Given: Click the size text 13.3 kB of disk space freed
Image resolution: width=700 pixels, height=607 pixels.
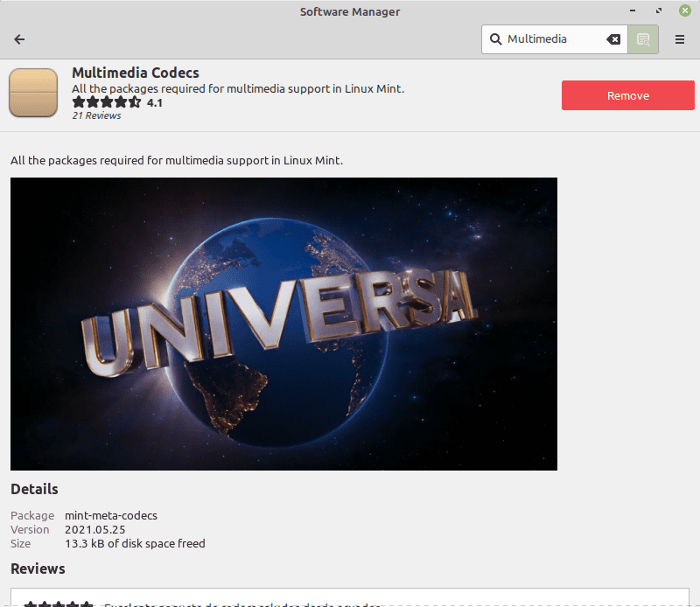Looking at the screenshot, I should point(135,543).
